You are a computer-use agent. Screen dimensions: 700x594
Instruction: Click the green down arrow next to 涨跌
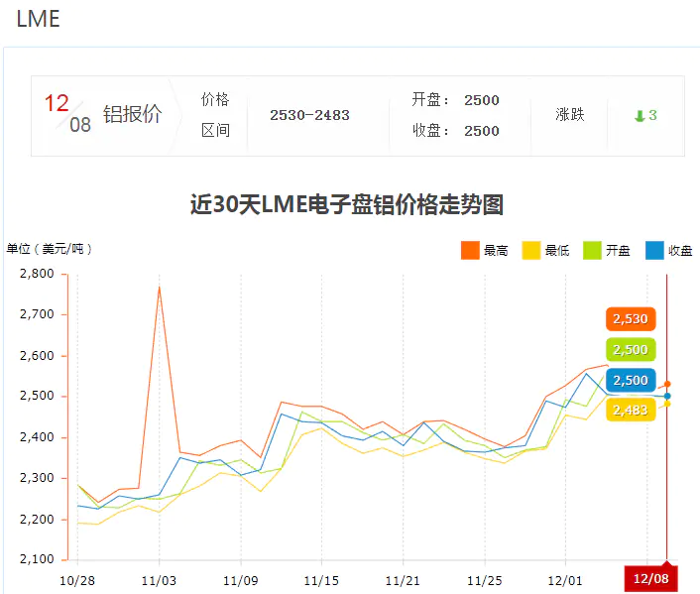(640, 116)
